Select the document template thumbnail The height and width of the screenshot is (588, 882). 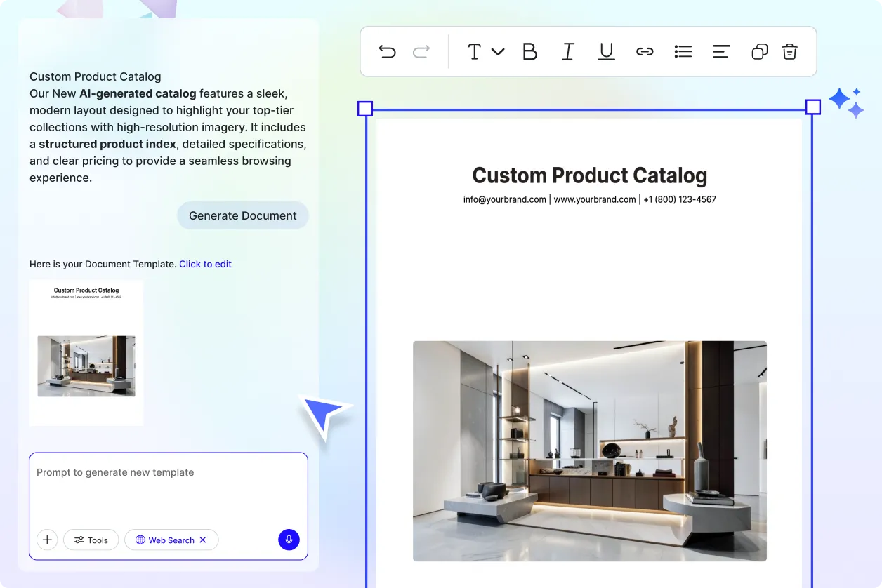click(x=86, y=352)
